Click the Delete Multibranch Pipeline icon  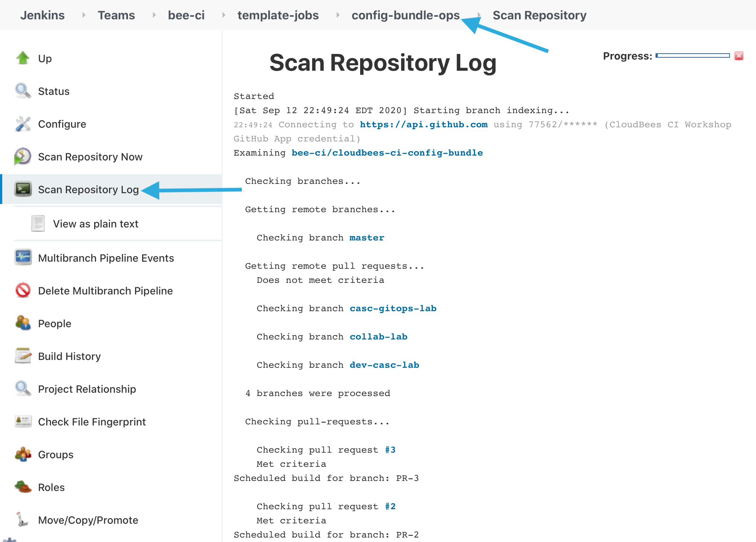coord(23,290)
